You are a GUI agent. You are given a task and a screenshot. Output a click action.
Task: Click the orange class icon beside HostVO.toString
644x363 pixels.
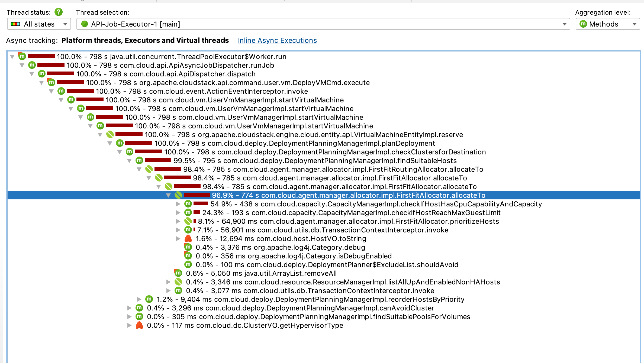(x=188, y=239)
